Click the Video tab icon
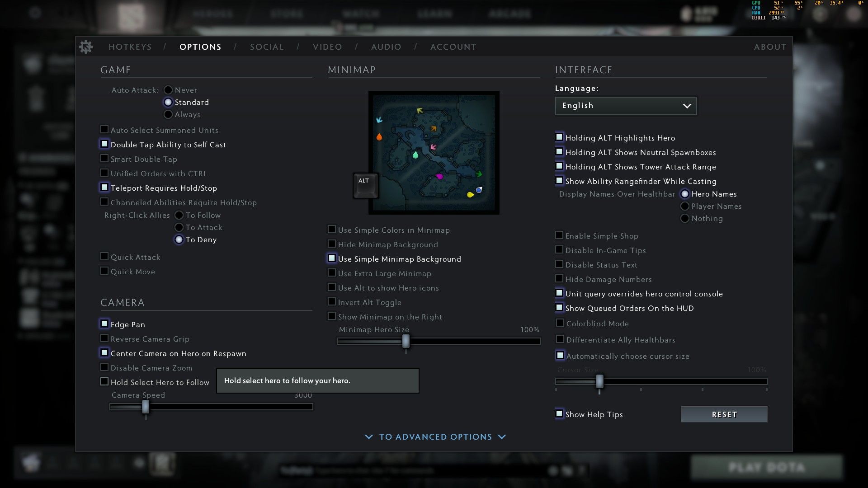The width and height of the screenshot is (868, 488). coord(327,47)
